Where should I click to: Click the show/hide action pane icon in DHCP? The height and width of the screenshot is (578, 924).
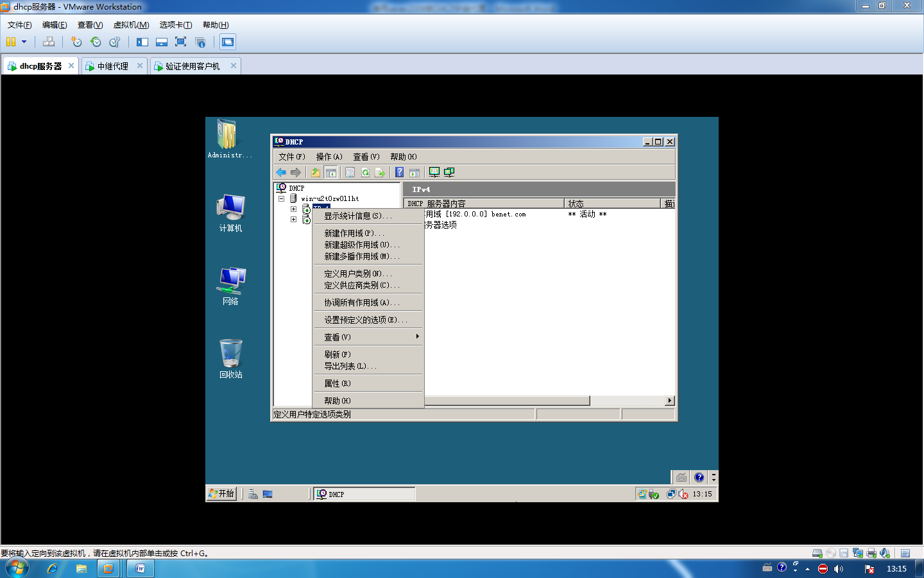click(x=415, y=172)
